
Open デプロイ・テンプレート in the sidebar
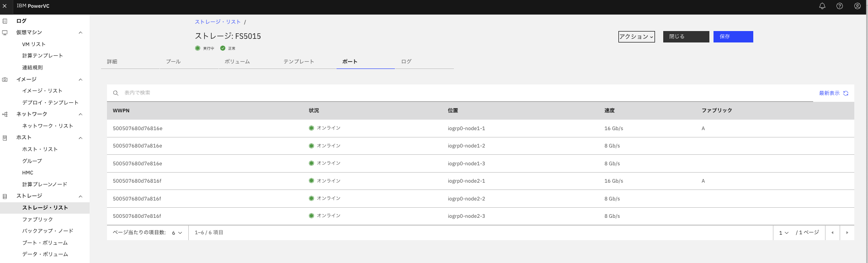[x=50, y=103]
